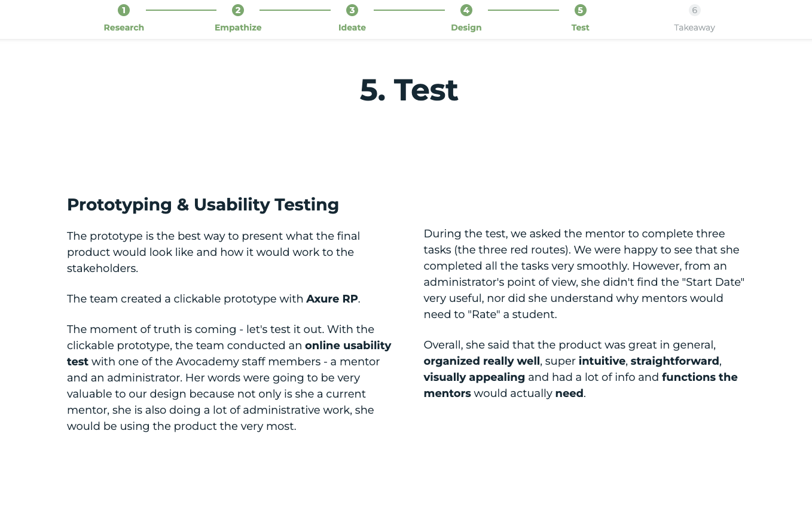812x519 pixels.
Task: Select the green circle between Design and Test labels
Action: tap(580, 10)
